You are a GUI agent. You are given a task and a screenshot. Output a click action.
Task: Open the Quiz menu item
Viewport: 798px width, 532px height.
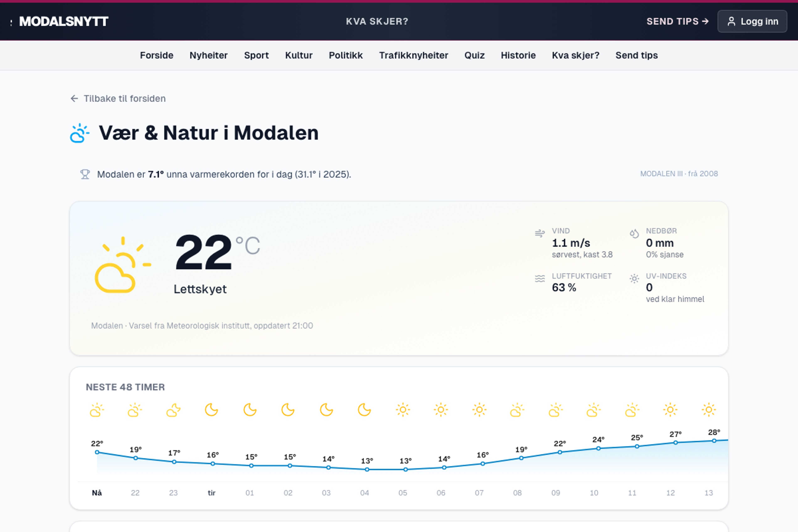pyautogui.click(x=474, y=55)
